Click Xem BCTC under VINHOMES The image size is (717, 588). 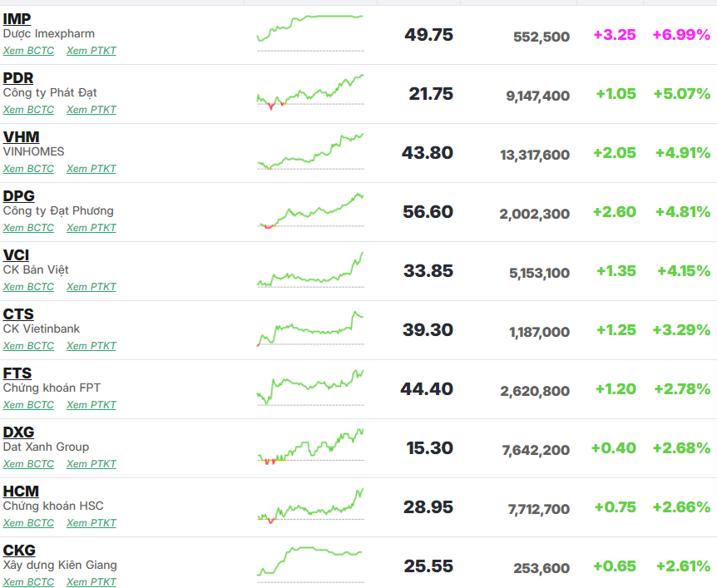point(28,169)
